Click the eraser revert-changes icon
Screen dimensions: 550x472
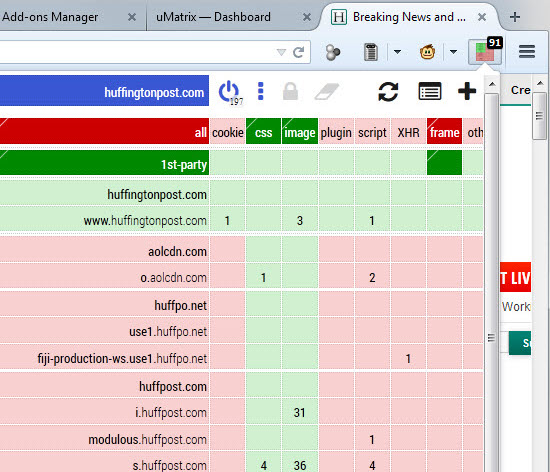point(327,92)
